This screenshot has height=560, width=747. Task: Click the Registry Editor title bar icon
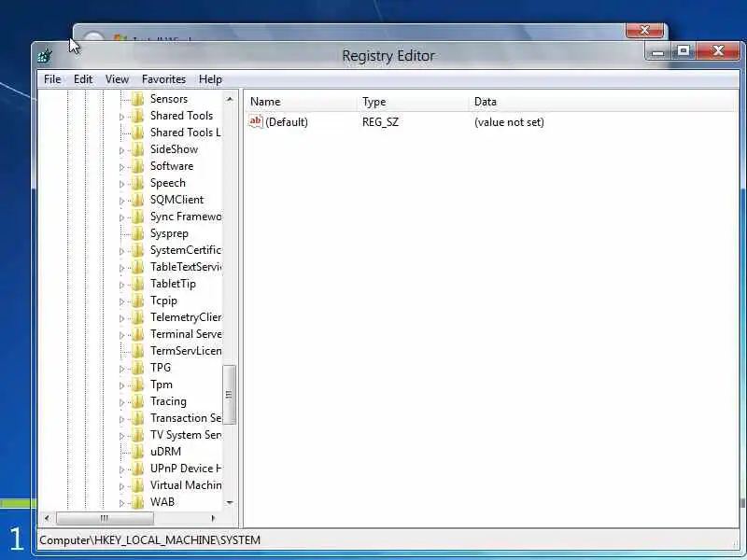[45, 56]
